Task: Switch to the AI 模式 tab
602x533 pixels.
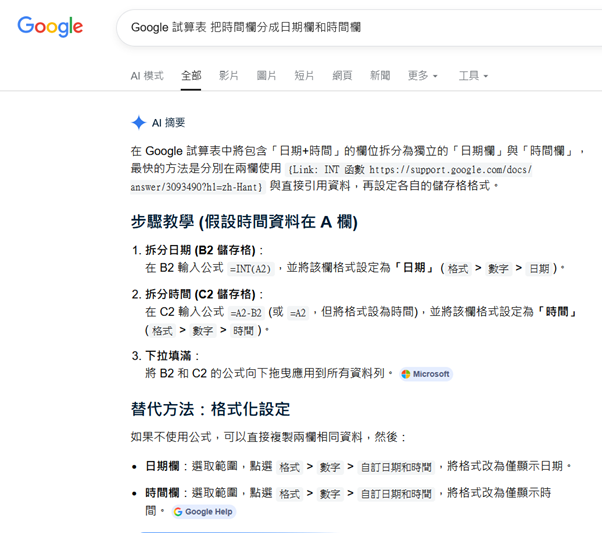Action: tap(147, 76)
